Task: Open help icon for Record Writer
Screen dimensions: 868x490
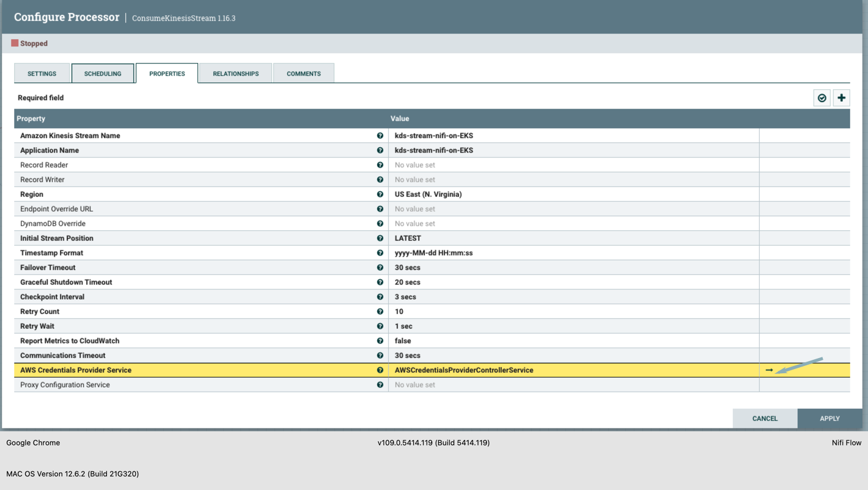Action: (380, 180)
